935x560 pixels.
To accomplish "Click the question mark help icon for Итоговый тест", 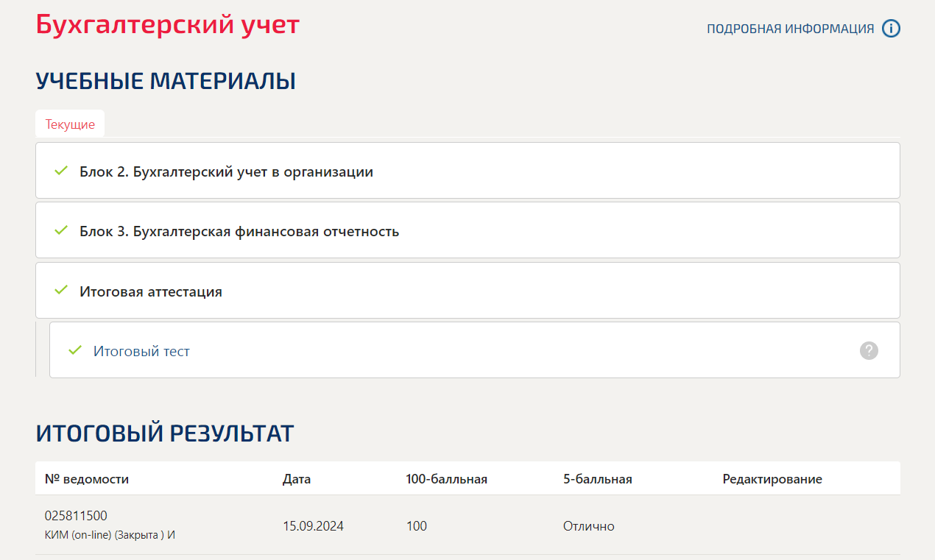I will (869, 350).
